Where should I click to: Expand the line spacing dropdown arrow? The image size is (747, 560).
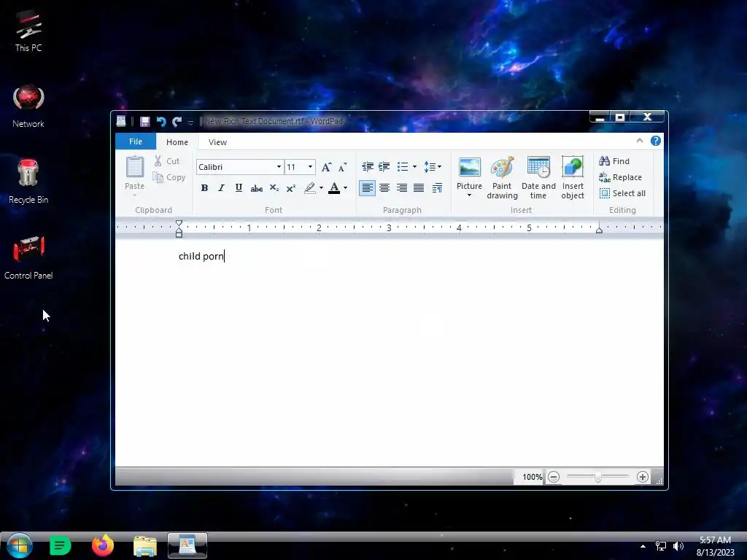439,167
